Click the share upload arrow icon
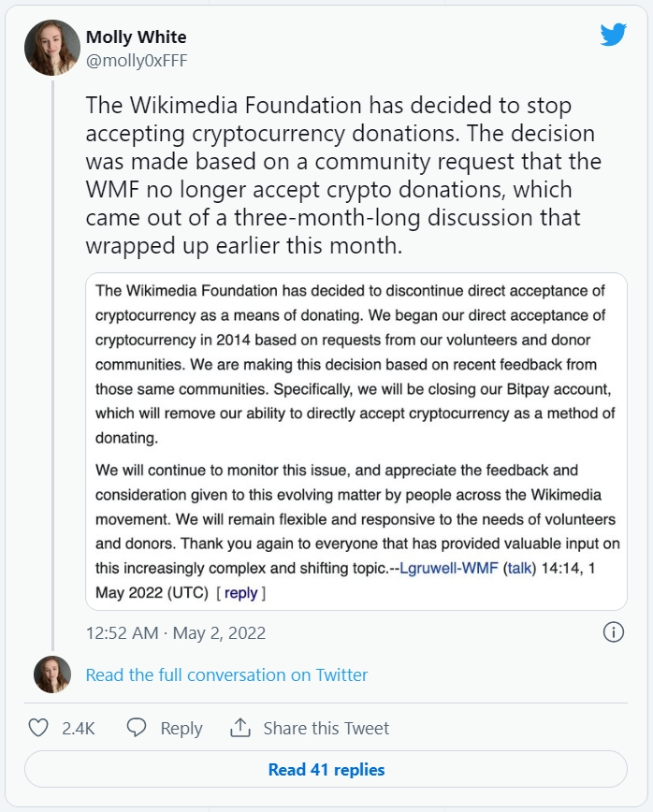Viewport: 653px width, 812px height. point(240,728)
